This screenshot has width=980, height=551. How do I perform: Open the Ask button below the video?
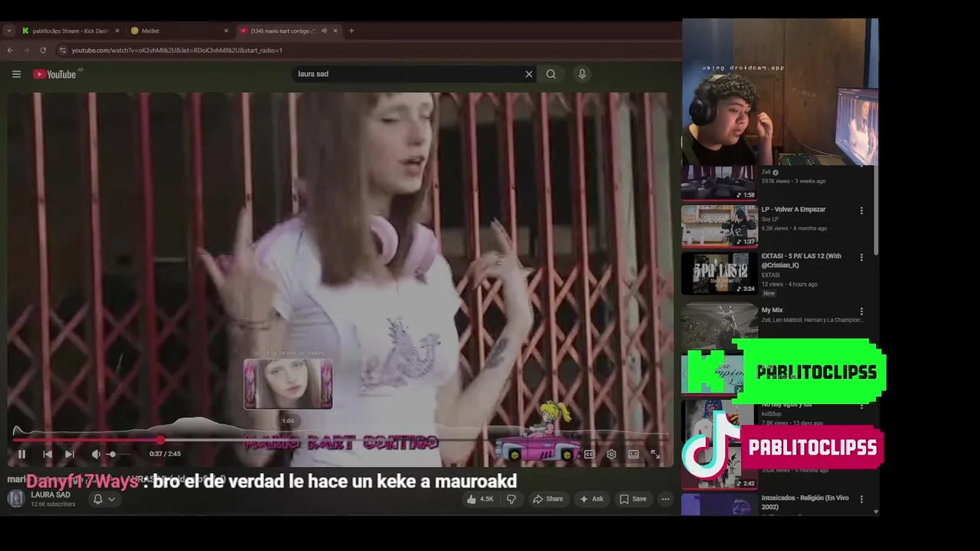592,499
